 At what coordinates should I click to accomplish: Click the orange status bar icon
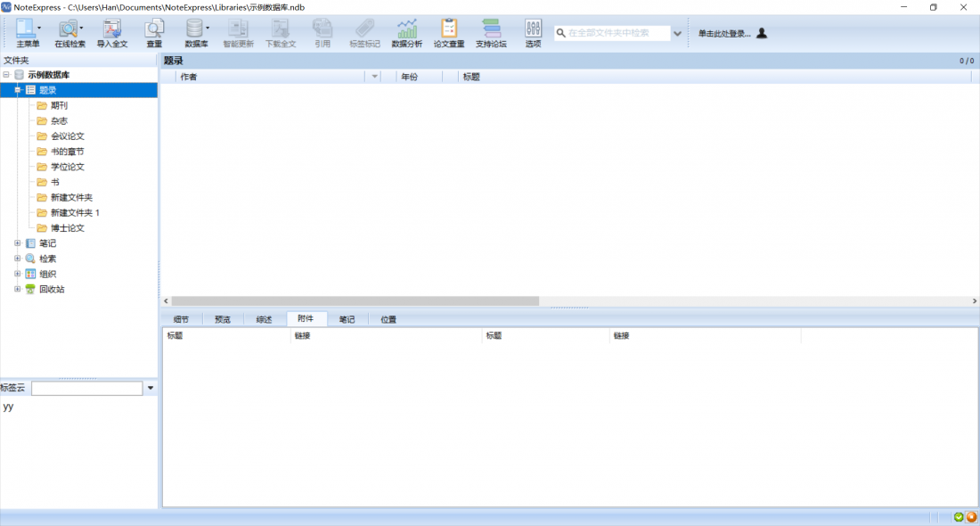point(971,517)
